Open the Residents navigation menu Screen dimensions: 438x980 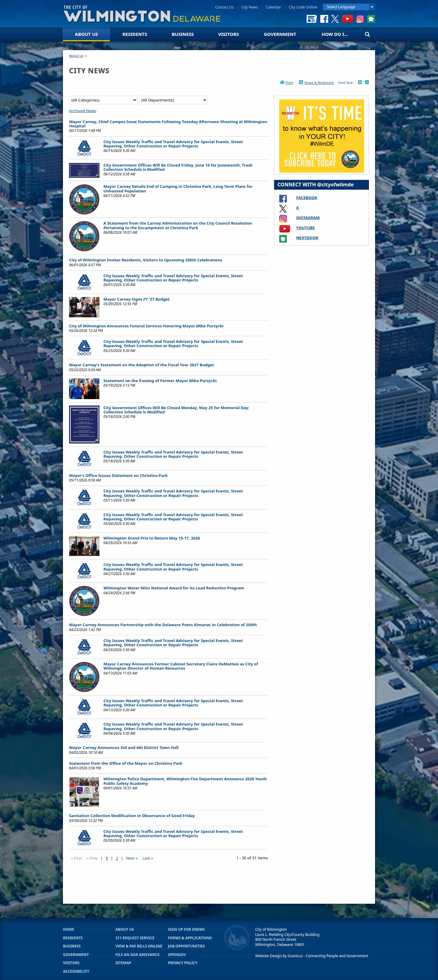click(135, 34)
